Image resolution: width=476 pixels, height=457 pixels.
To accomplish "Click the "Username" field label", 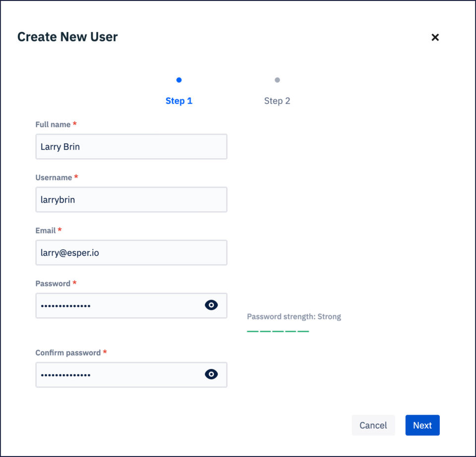I will point(54,177).
